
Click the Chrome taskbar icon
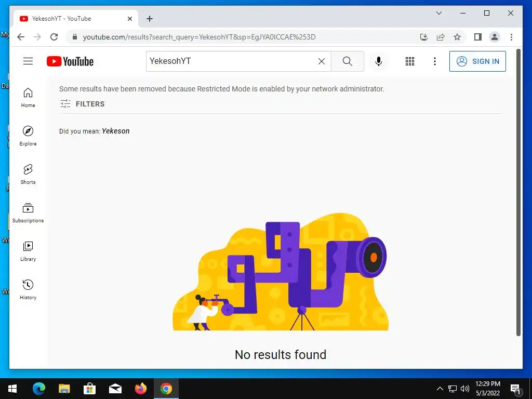pos(166,389)
